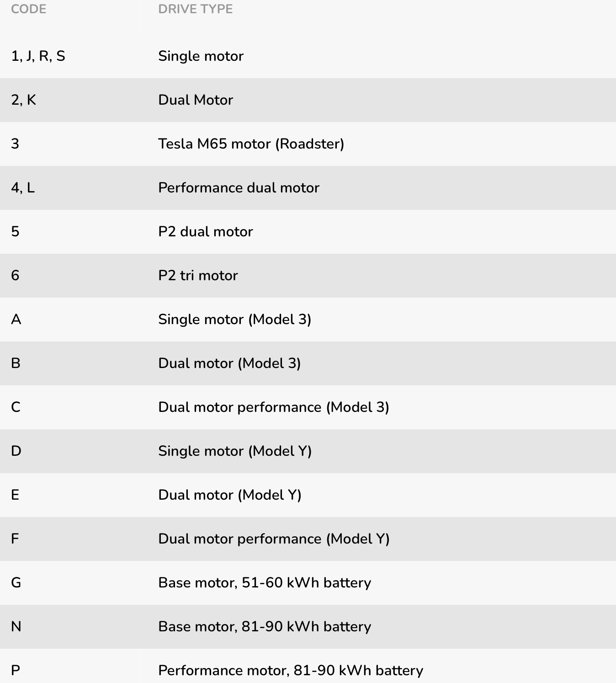
Task: Click the "Dual Motor" drive type entry
Action: [195, 100]
